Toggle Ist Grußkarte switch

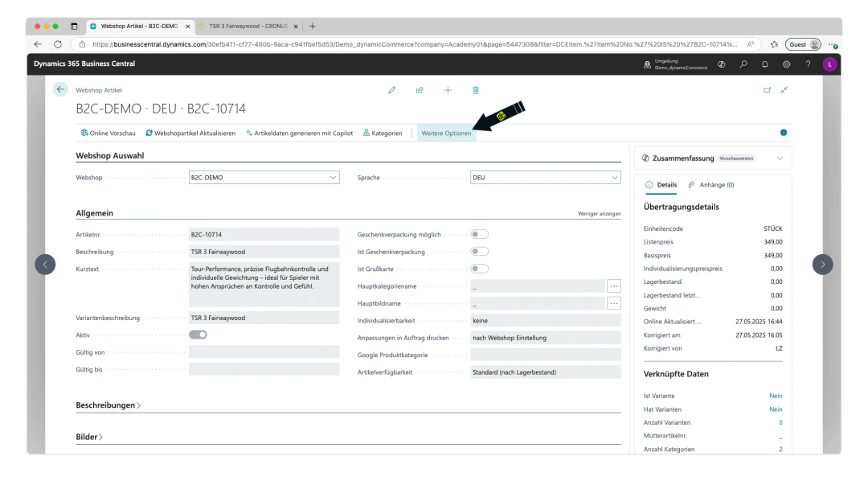[479, 269]
